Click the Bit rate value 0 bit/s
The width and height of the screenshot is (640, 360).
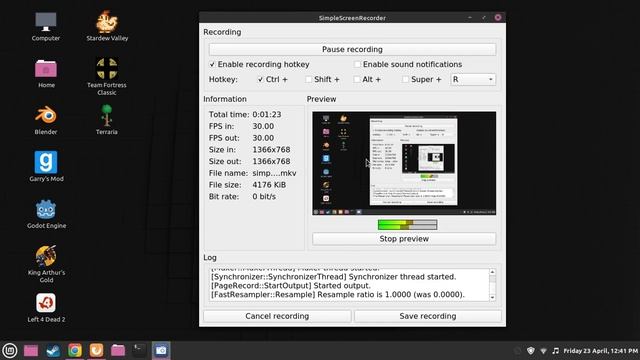[264, 197]
